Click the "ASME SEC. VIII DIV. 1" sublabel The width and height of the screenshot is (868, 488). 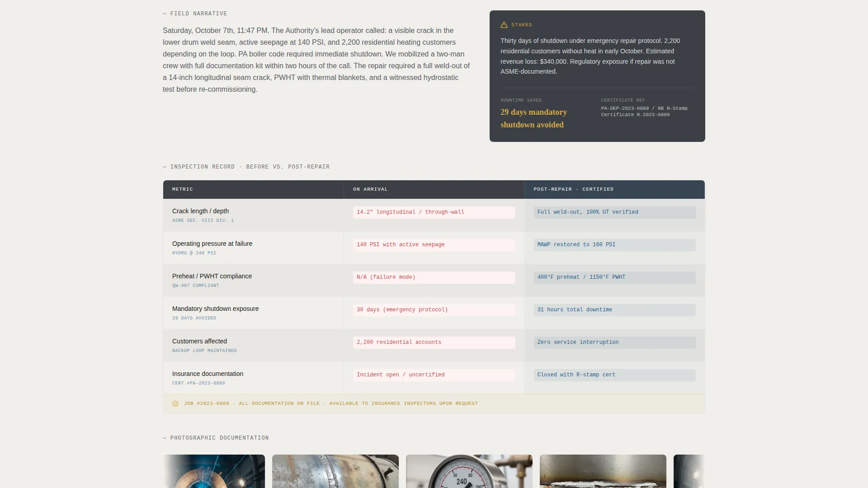(203, 221)
